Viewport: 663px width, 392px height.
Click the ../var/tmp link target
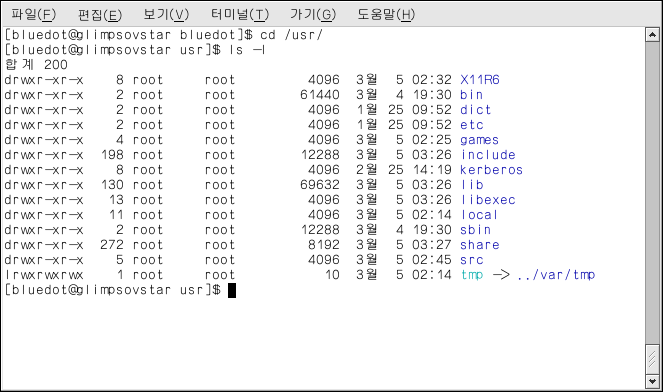556,275
